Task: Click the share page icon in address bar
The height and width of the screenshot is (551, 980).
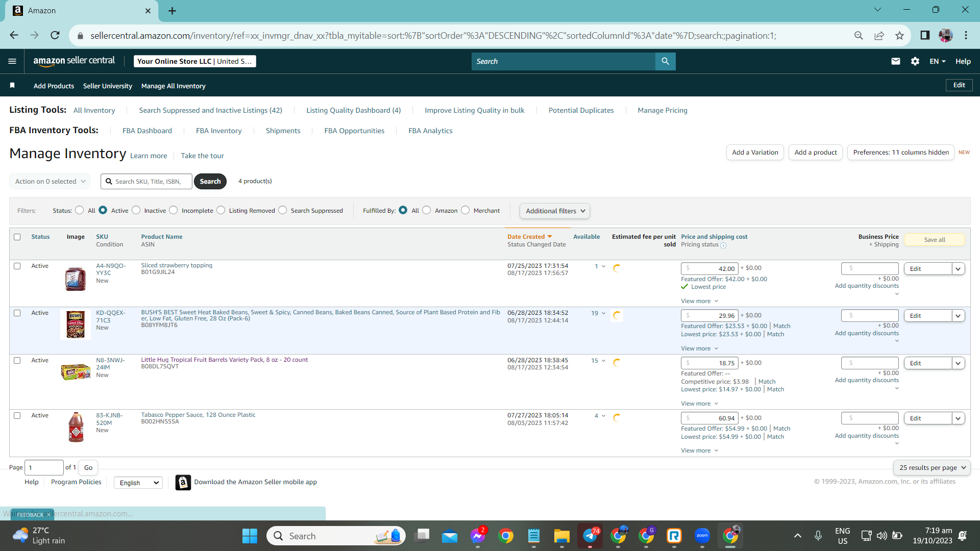Action: [x=879, y=35]
